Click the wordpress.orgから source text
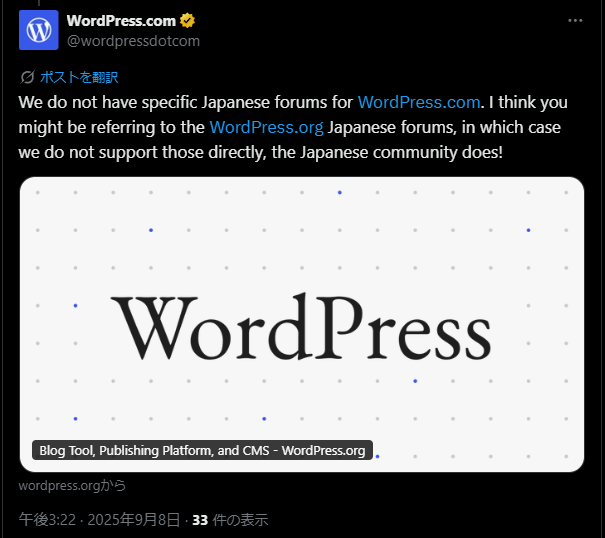The height and width of the screenshot is (538, 605). click(x=72, y=485)
